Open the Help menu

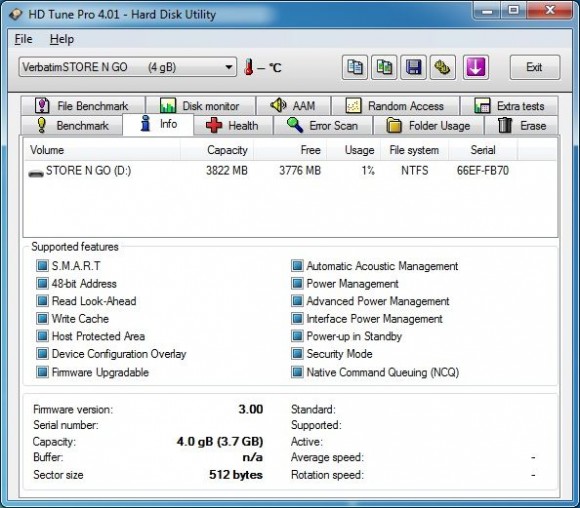point(62,39)
